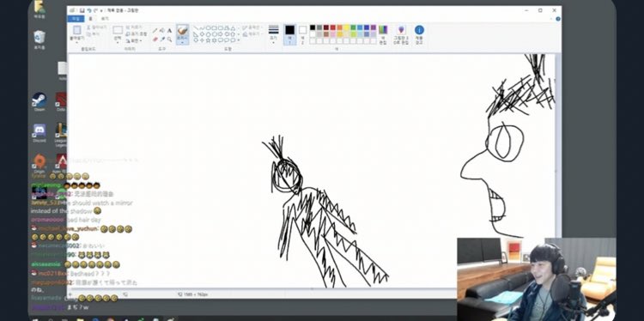Screen dimensions: 644x321
Task: Click the Save icon in title bar
Action: click(82, 10)
